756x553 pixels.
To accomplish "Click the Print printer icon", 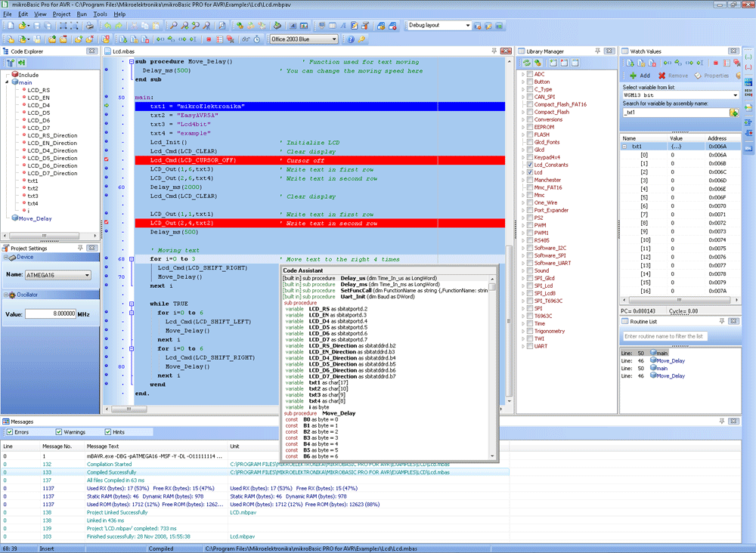I will [x=89, y=26].
